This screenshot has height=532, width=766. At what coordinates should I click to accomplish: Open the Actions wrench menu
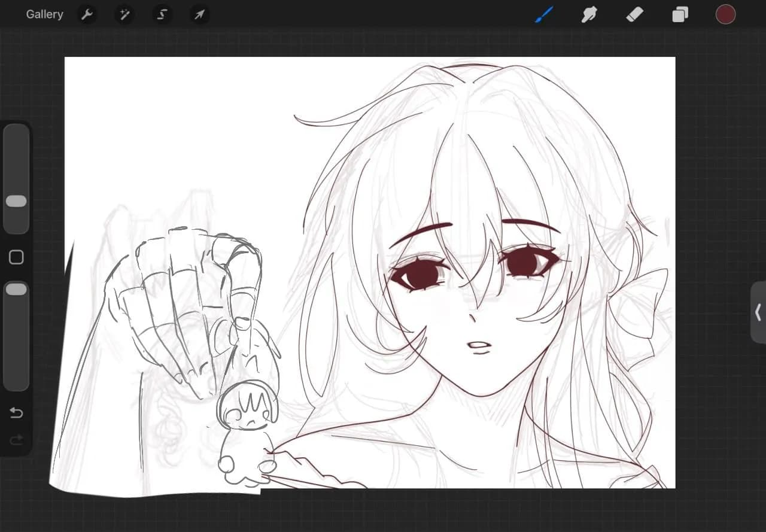(87, 14)
